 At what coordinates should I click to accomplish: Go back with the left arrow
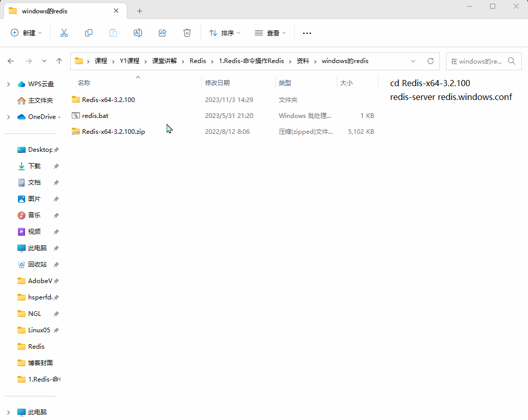click(x=11, y=61)
